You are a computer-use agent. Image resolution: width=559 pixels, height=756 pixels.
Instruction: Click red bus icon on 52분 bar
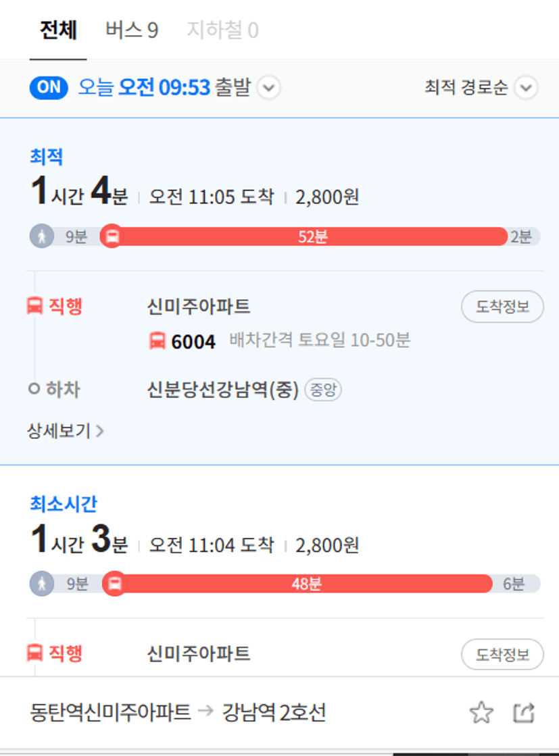point(112,236)
